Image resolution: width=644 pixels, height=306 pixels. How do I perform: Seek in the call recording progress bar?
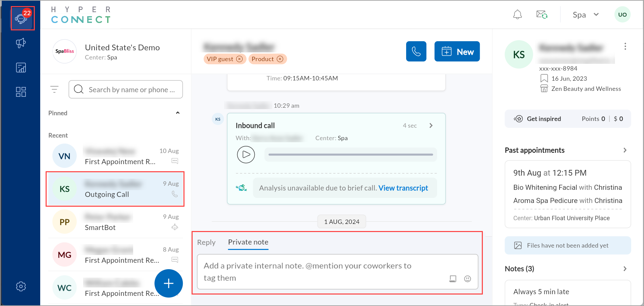coord(351,155)
